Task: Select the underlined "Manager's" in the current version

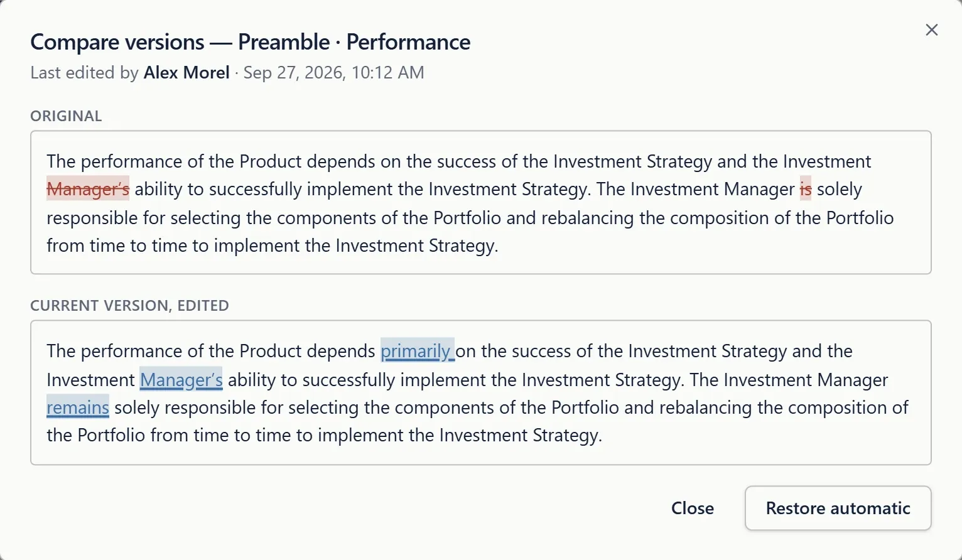Action: [x=181, y=380]
